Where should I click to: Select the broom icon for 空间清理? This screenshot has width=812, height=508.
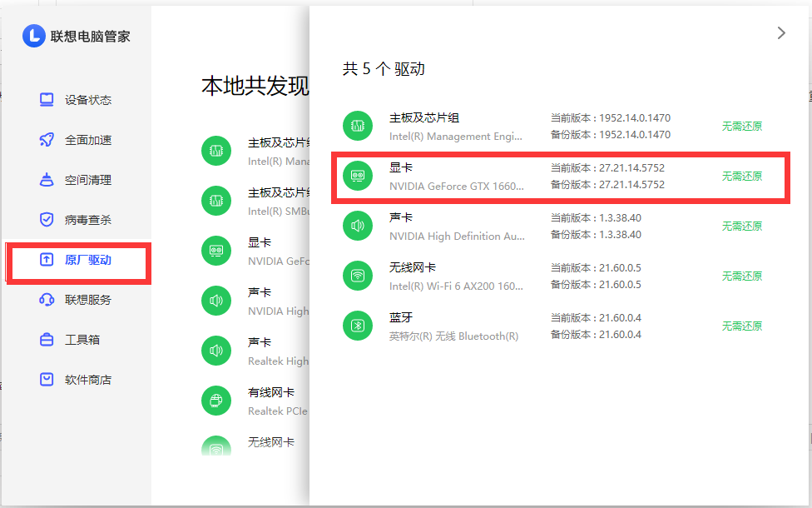tap(47, 179)
